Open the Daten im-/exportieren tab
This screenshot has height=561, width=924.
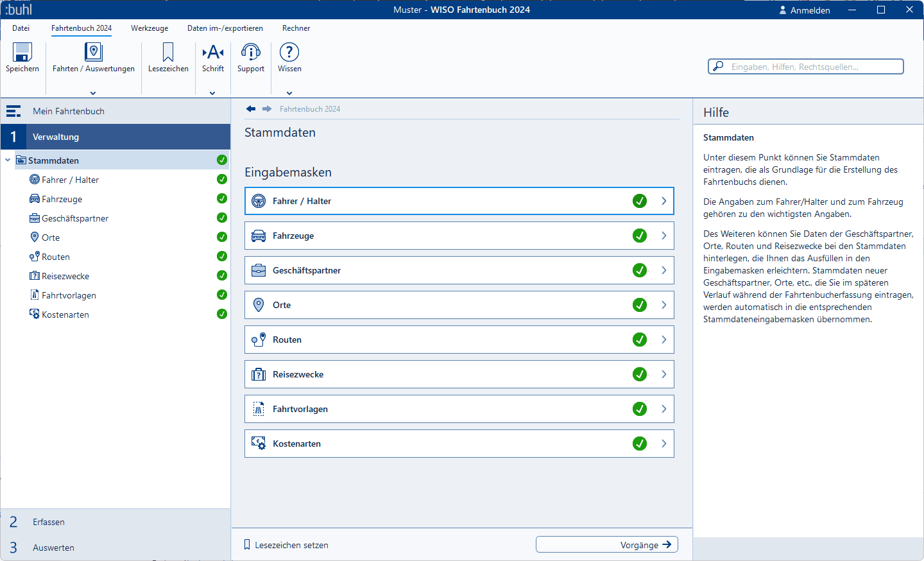pyautogui.click(x=225, y=28)
